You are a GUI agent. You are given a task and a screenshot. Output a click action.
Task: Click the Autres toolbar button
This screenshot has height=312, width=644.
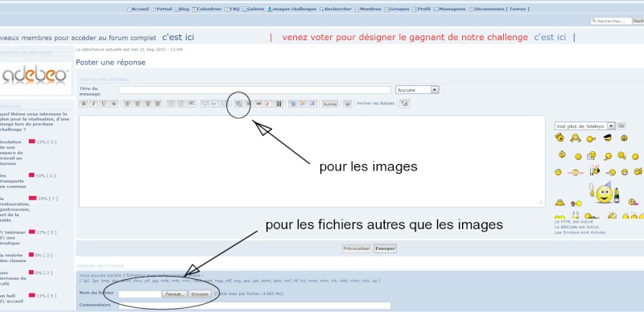(330, 105)
